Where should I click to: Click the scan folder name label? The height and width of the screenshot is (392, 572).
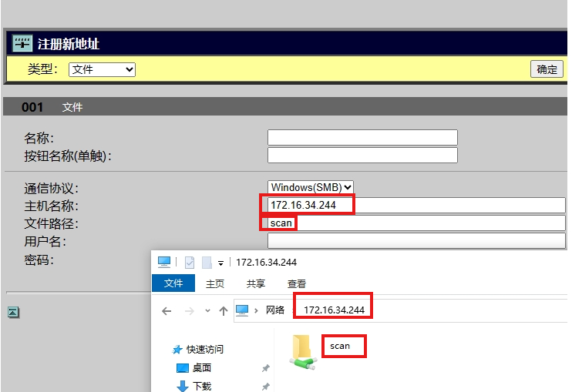340,346
